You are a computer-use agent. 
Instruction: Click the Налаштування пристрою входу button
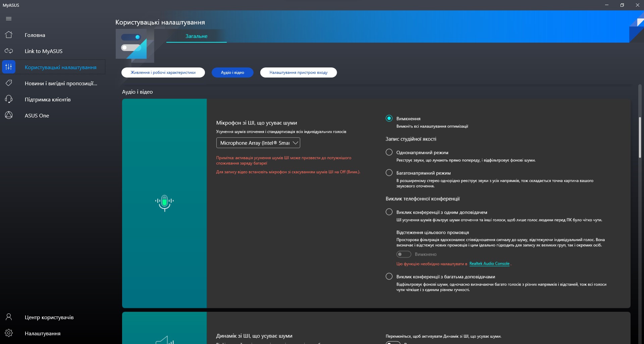298,72
